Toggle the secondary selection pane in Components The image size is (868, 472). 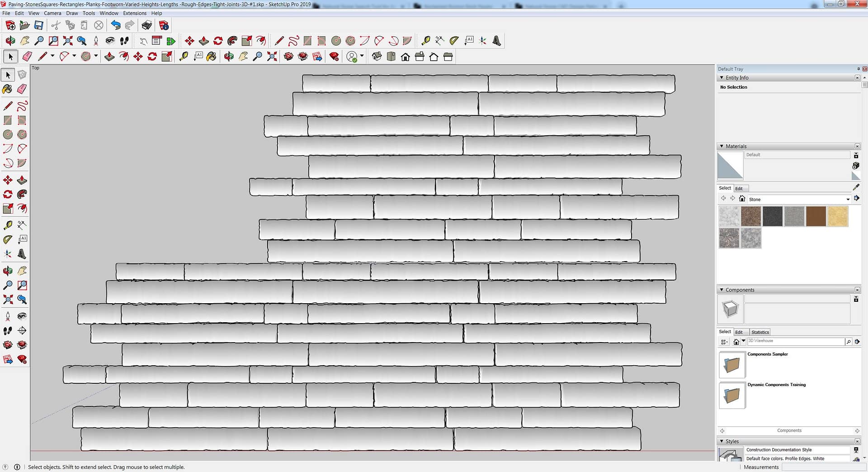(x=856, y=299)
